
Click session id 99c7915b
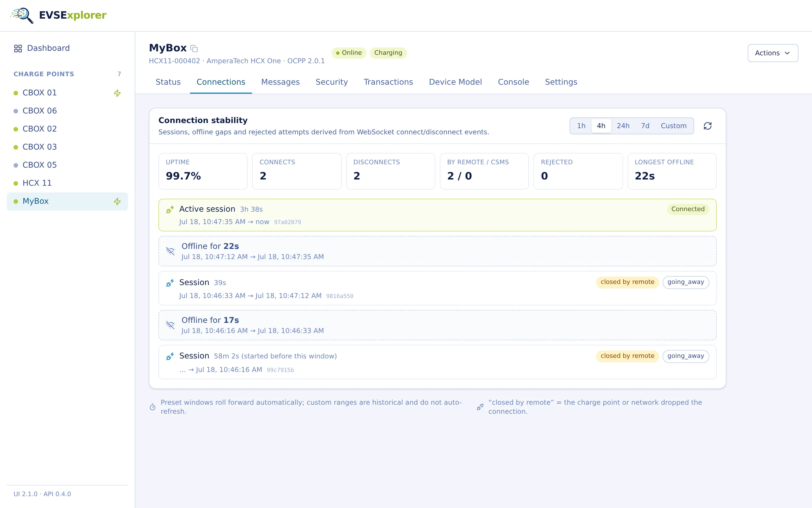[280, 370]
